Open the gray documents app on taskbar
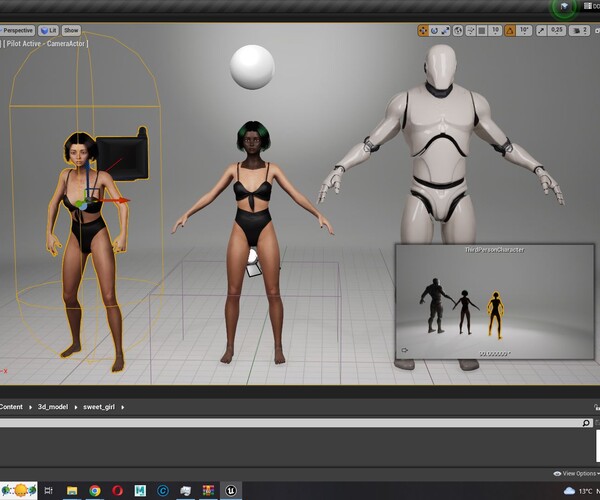 pos(186,490)
